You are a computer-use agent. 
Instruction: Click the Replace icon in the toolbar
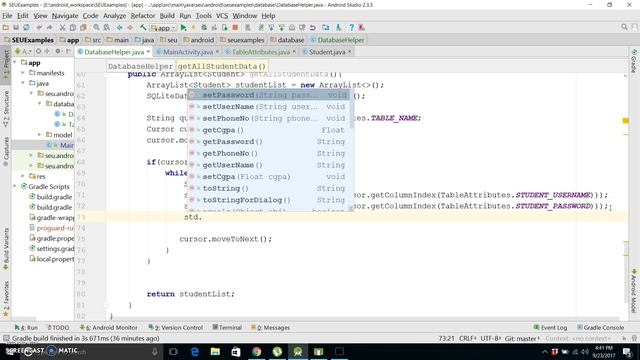(x=107, y=27)
